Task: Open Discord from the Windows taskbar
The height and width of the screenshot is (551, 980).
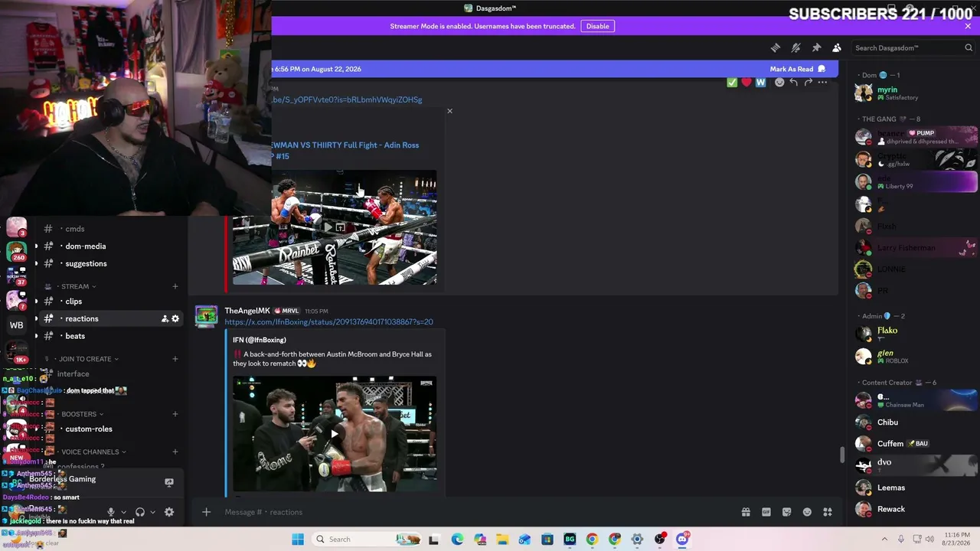Action: click(682, 539)
